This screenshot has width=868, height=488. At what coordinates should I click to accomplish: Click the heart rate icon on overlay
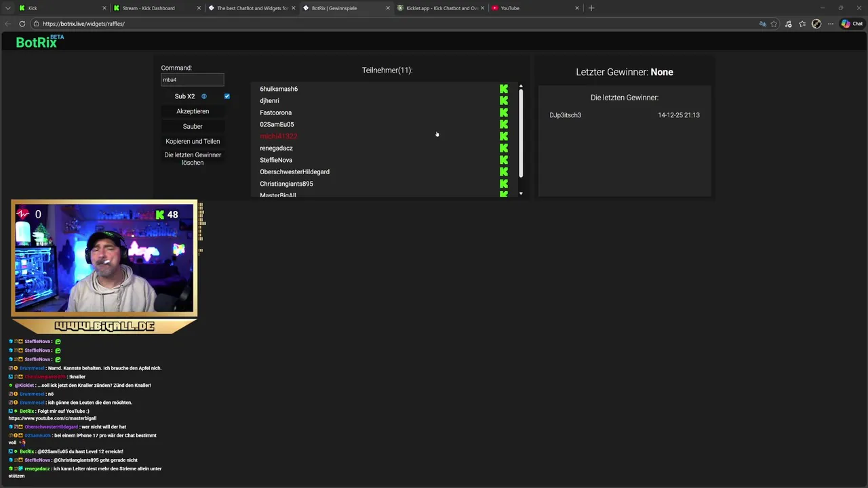[23, 214]
